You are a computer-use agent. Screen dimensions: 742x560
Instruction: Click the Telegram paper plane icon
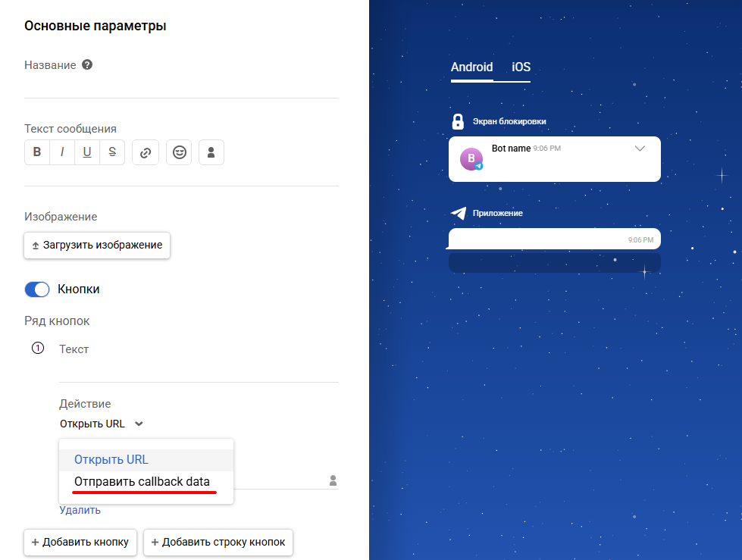459,213
